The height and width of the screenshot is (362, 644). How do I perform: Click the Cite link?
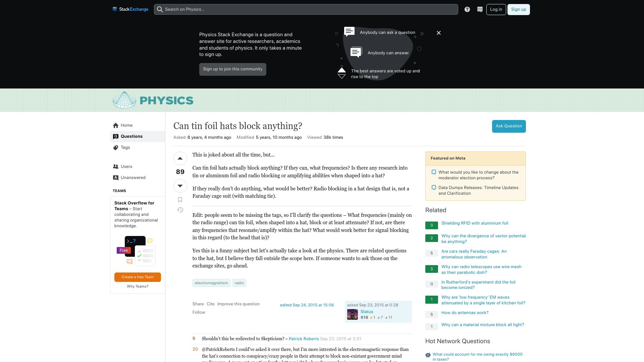tap(211, 304)
